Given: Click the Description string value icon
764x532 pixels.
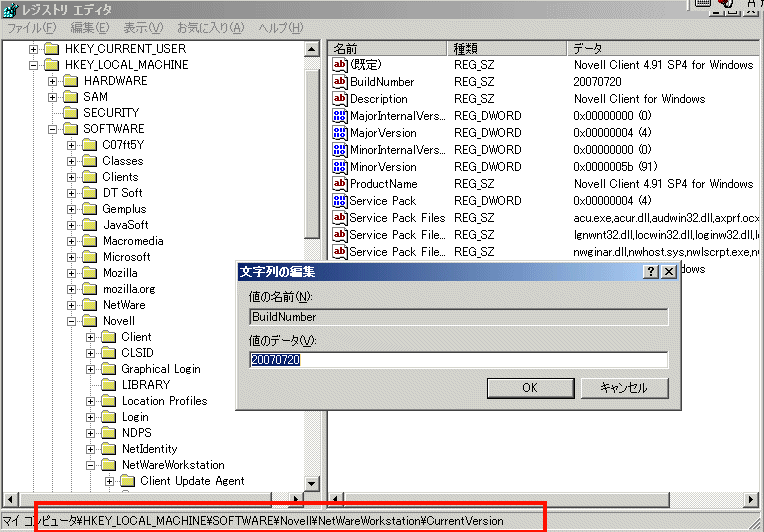Looking at the screenshot, I should [340, 98].
